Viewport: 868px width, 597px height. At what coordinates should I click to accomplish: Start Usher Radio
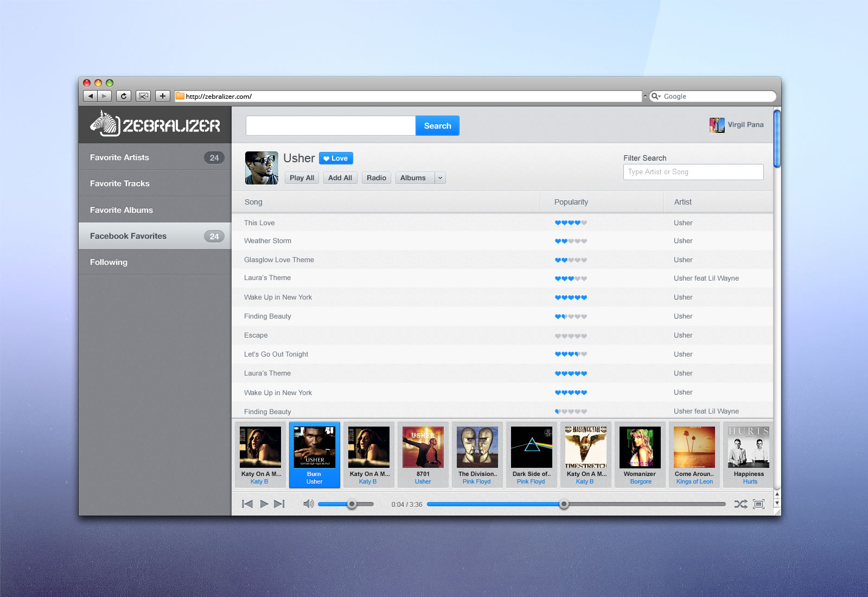[376, 178]
